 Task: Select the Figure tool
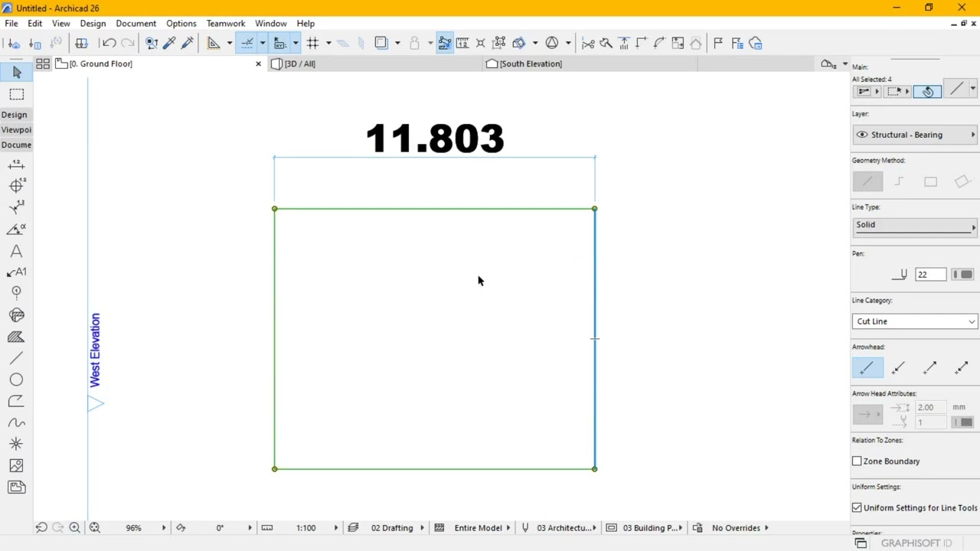coord(16,465)
